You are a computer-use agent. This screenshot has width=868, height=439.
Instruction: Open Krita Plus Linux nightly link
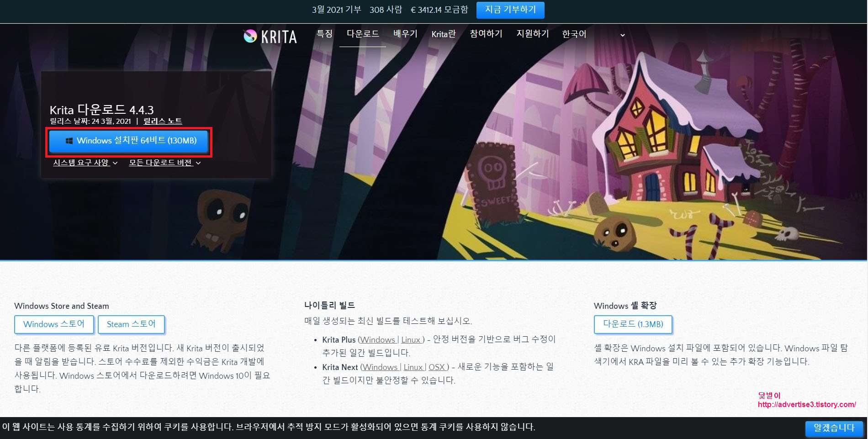(411, 340)
